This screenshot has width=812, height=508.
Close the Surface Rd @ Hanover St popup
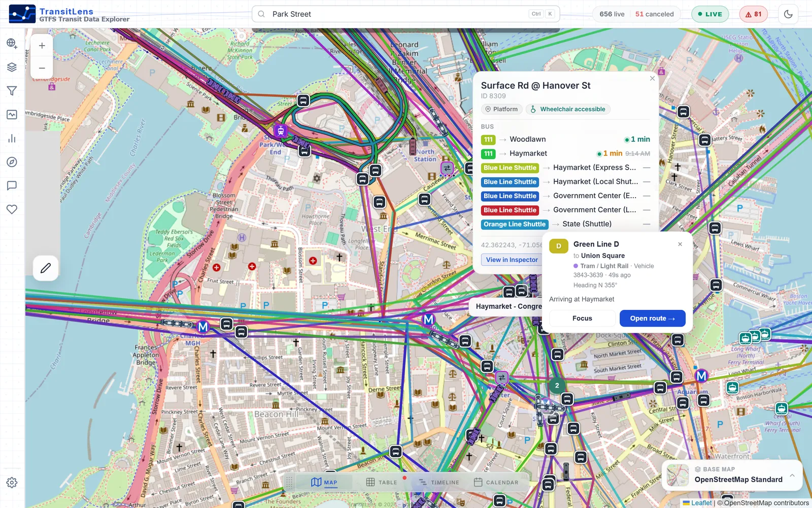652,78
